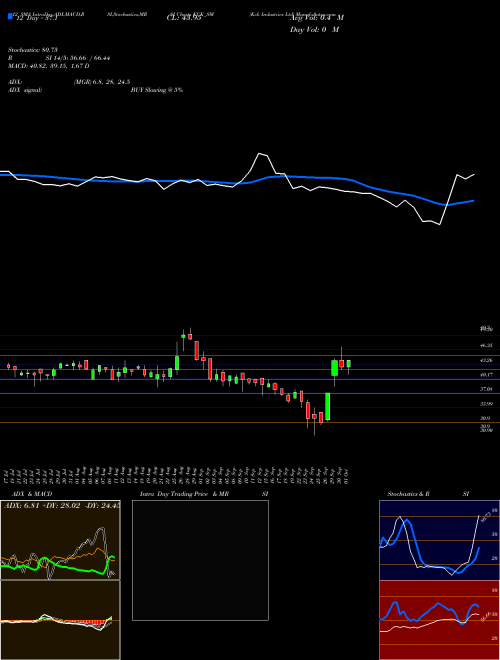Viewport: 500px width, 660px height.
Task: Click the 33.99 price axis label
Action: (x=486, y=404)
